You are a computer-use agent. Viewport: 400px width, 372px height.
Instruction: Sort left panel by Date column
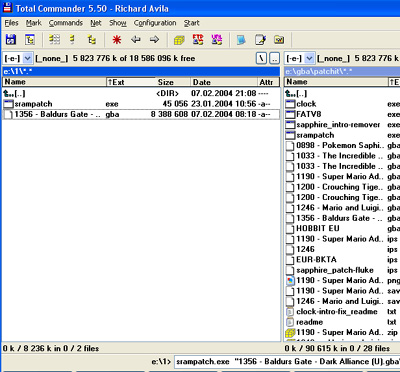(x=223, y=82)
